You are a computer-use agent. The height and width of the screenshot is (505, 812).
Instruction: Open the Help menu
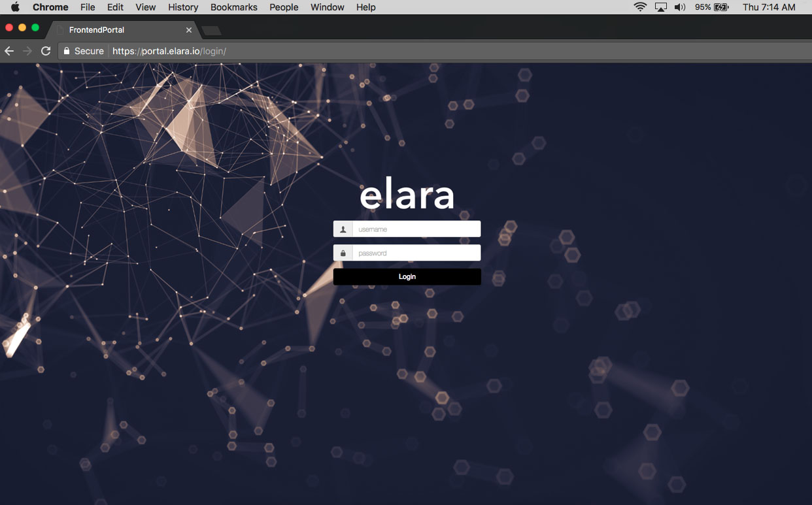[x=366, y=7]
